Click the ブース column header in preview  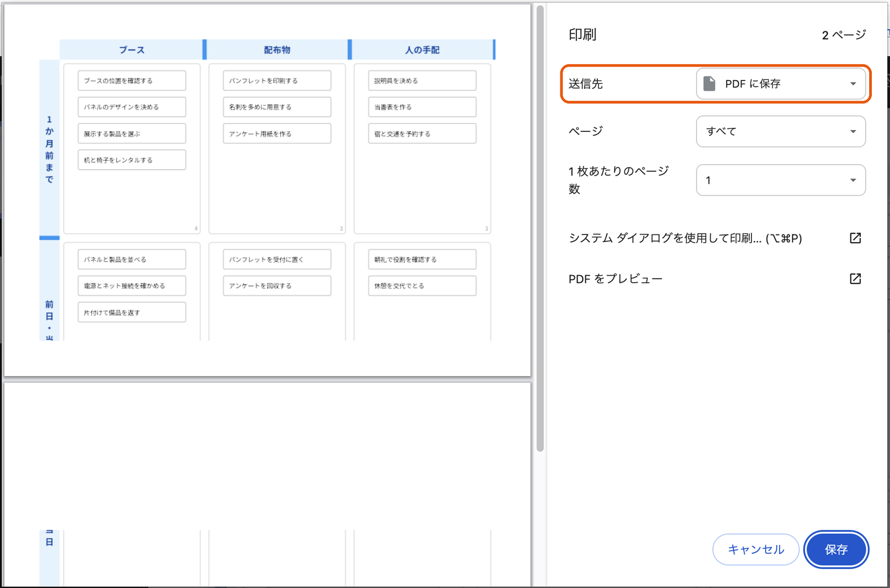pos(132,49)
